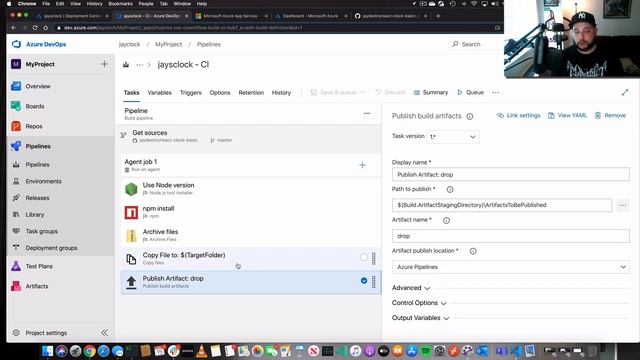The height and width of the screenshot is (360, 640).
Task: Open Save & queue dropdown
Action: coord(338,93)
